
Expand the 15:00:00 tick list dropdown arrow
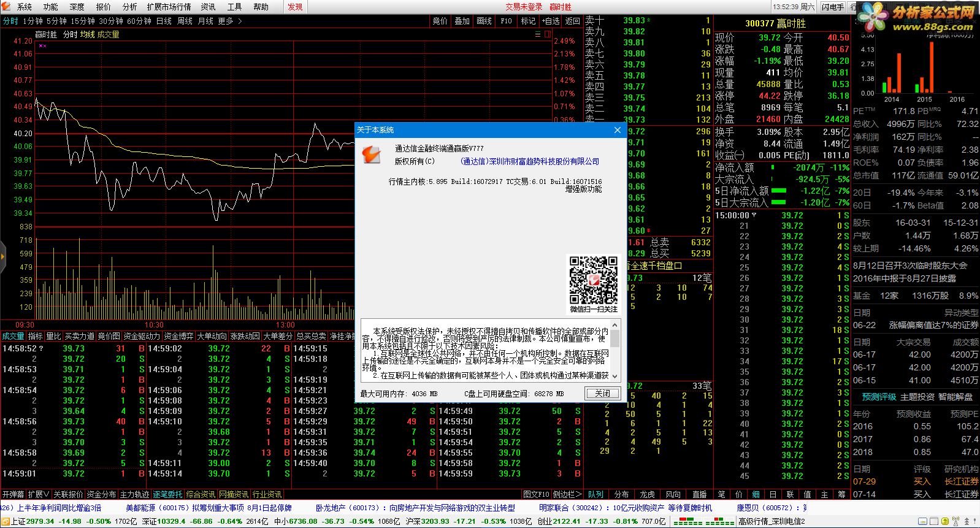coord(754,216)
